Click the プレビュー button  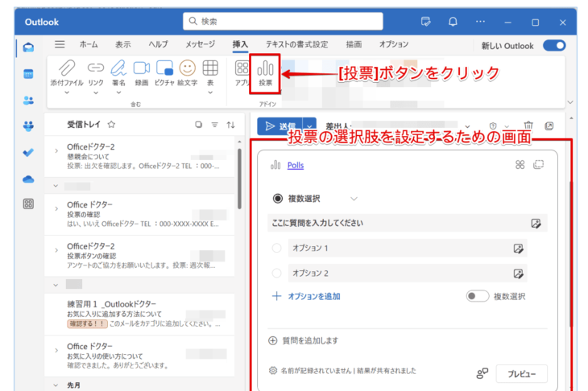[521, 373]
